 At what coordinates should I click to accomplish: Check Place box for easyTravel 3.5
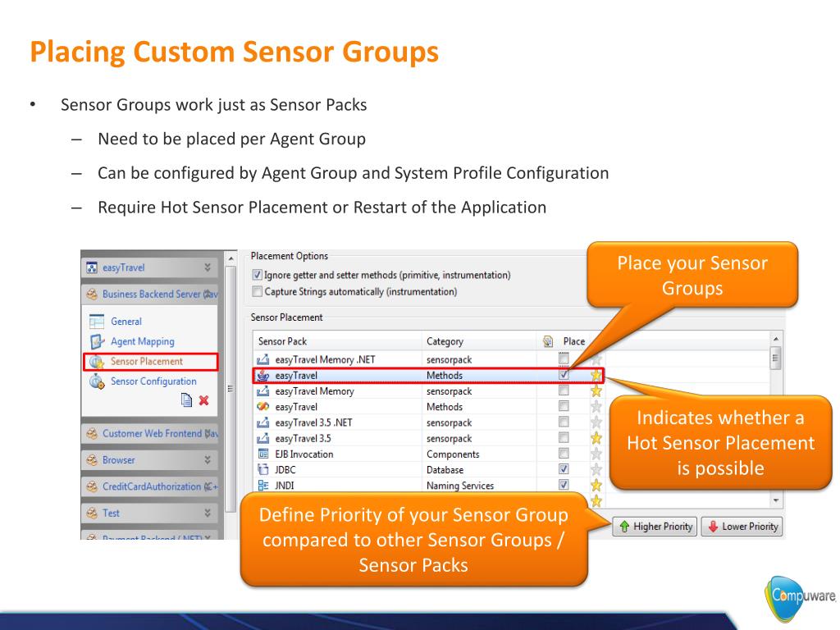coord(564,438)
